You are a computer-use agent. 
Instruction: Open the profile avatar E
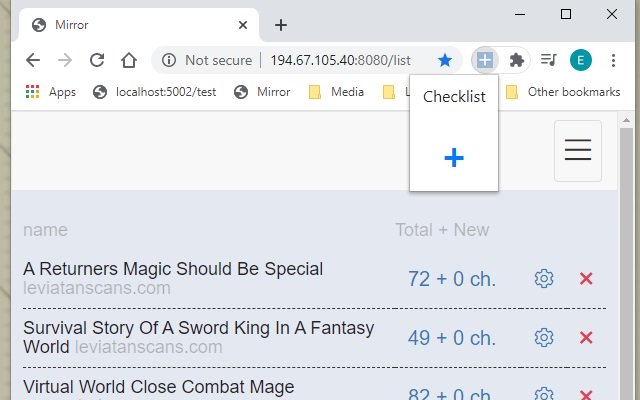coord(581,60)
